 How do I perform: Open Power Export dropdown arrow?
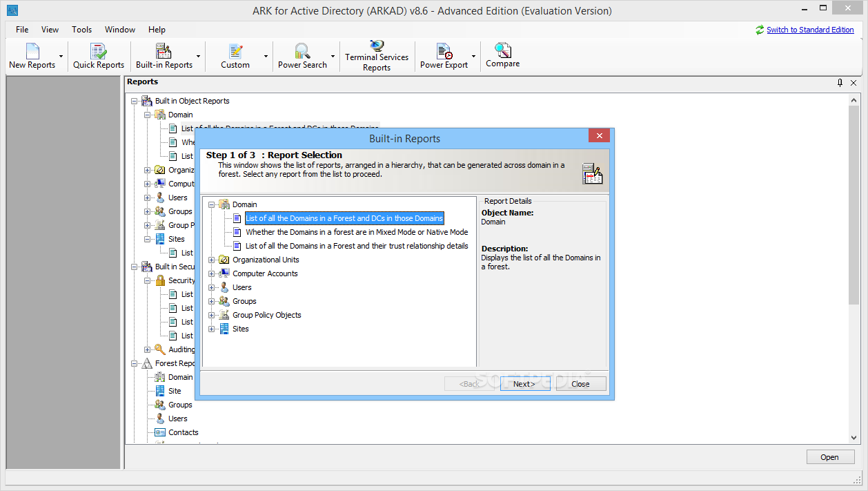pyautogui.click(x=473, y=57)
